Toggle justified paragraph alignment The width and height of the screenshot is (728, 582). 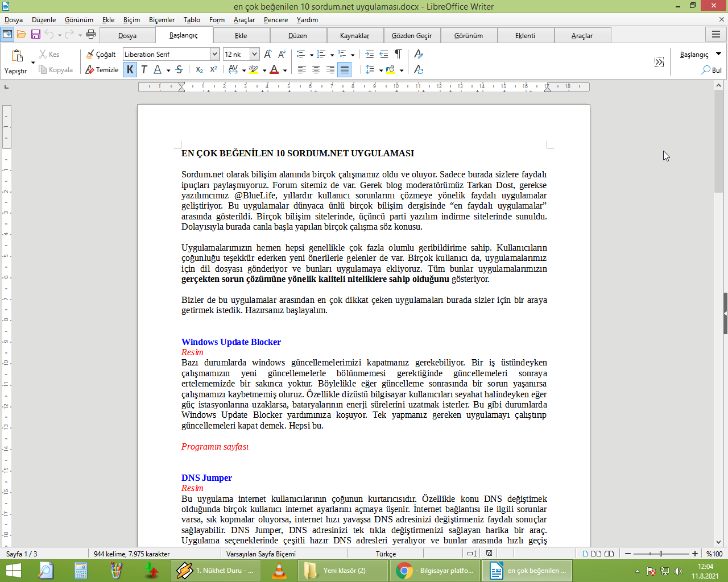pos(344,69)
